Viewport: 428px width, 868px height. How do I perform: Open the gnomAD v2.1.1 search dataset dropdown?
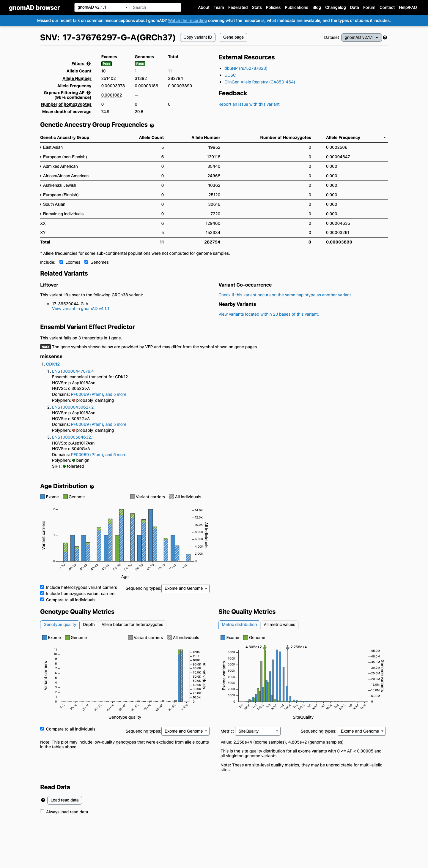pyautogui.click(x=102, y=7)
